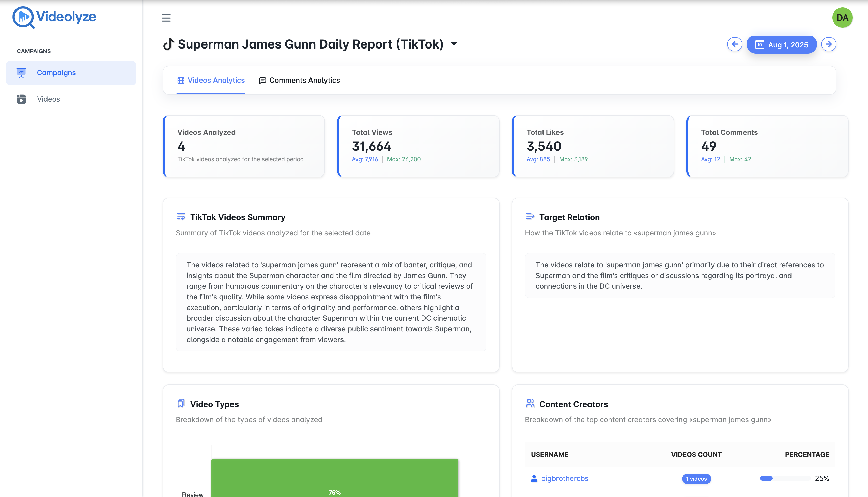Click the Videos sidebar icon
The image size is (868, 497).
[x=21, y=99]
